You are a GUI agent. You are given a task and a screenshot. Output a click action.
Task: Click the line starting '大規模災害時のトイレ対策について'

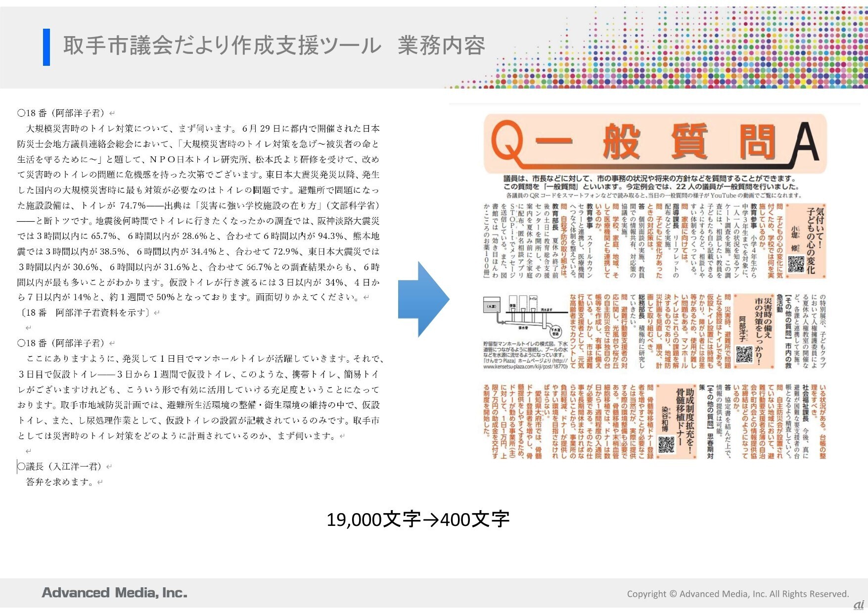(203, 129)
